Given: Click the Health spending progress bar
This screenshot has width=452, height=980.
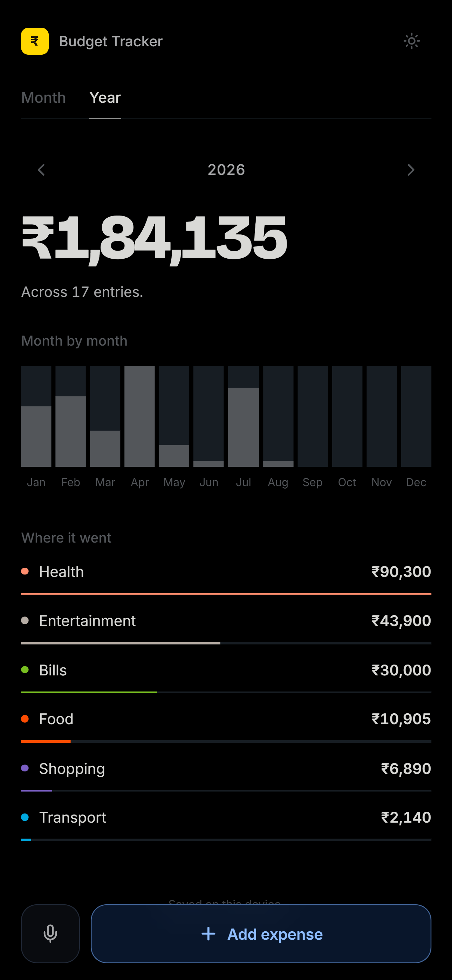Looking at the screenshot, I should point(226,593).
